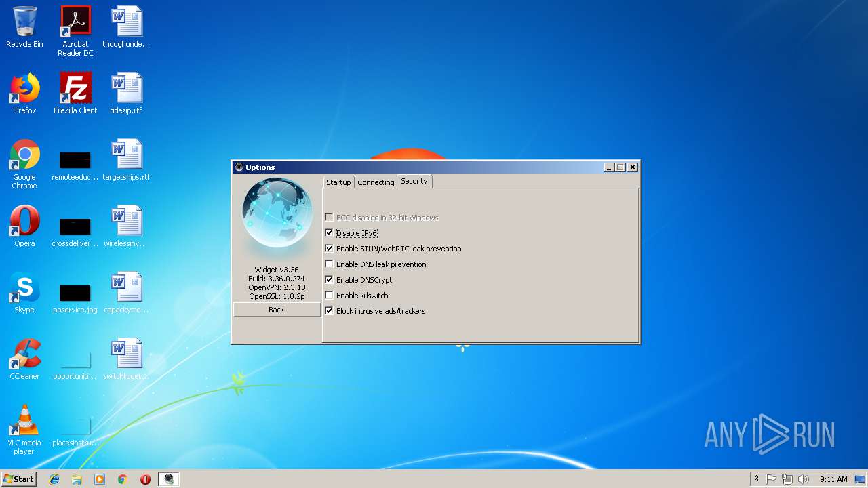This screenshot has height=488, width=868.
Task: Select the crossdeliver file icon
Action: coord(75,232)
